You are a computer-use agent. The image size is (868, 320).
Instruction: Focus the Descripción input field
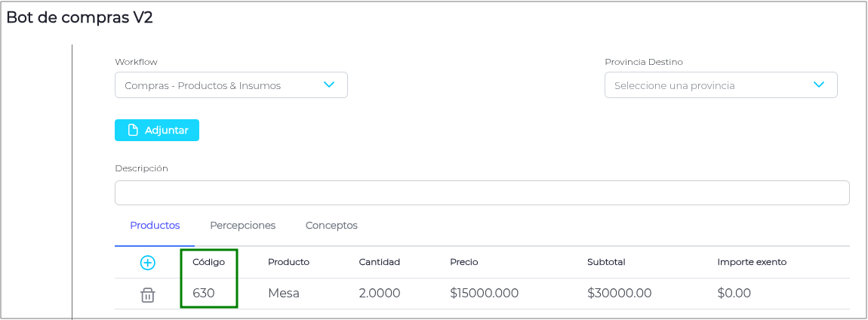[x=482, y=192]
